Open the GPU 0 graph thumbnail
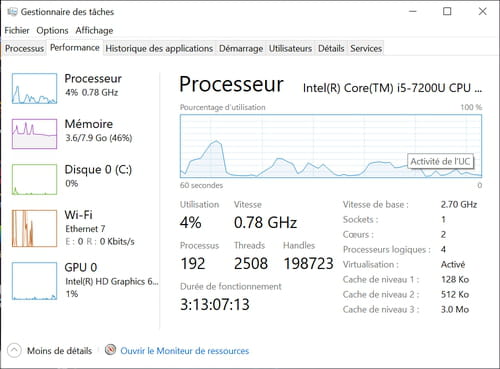500x369 pixels. click(x=34, y=281)
